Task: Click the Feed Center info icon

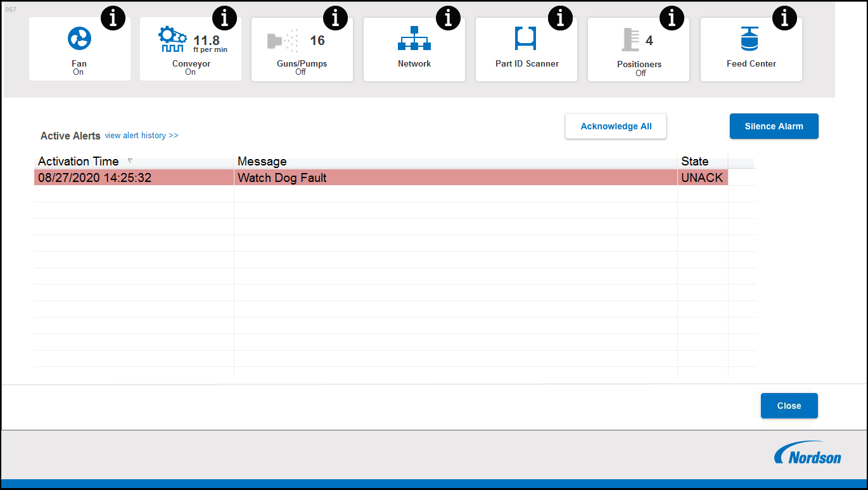Action: (784, 18)
